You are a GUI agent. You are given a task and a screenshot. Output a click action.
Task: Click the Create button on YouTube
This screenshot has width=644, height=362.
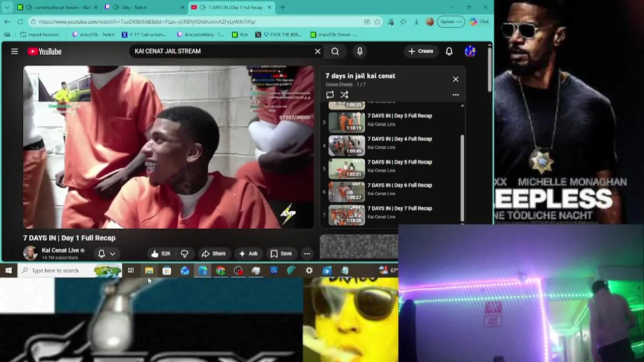click(421, 51)
